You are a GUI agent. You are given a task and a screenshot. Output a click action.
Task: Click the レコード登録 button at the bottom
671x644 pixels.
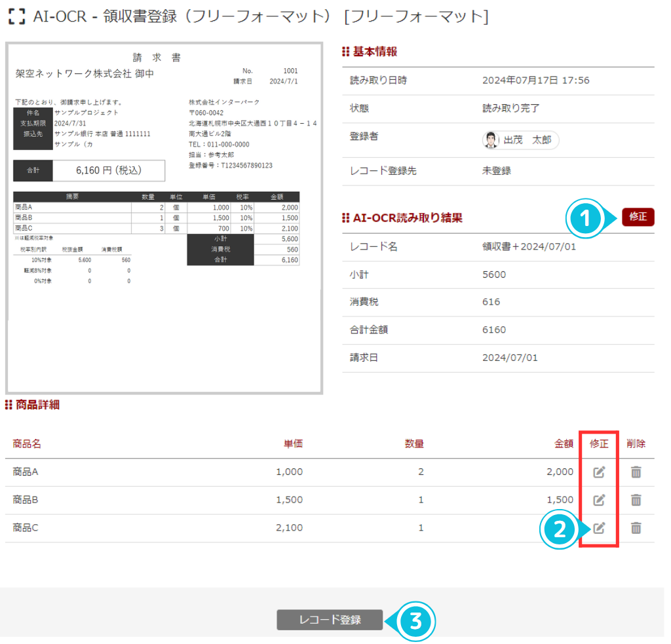coord(330,619)
